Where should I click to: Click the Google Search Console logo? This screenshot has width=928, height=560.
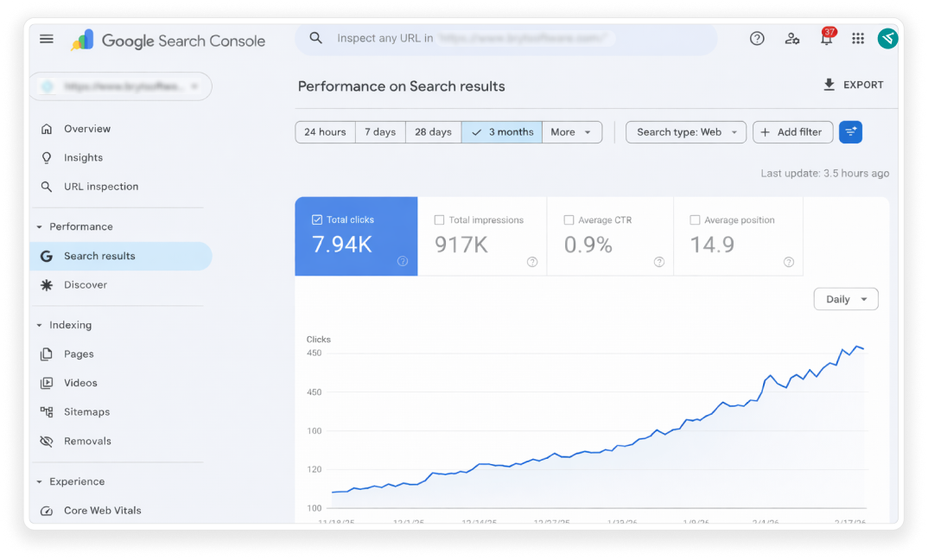click(x=165, y=40)
